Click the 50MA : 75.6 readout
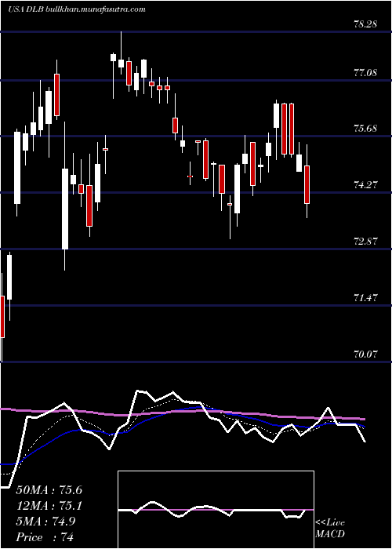The image size is (392, 549). pos(49,490)
